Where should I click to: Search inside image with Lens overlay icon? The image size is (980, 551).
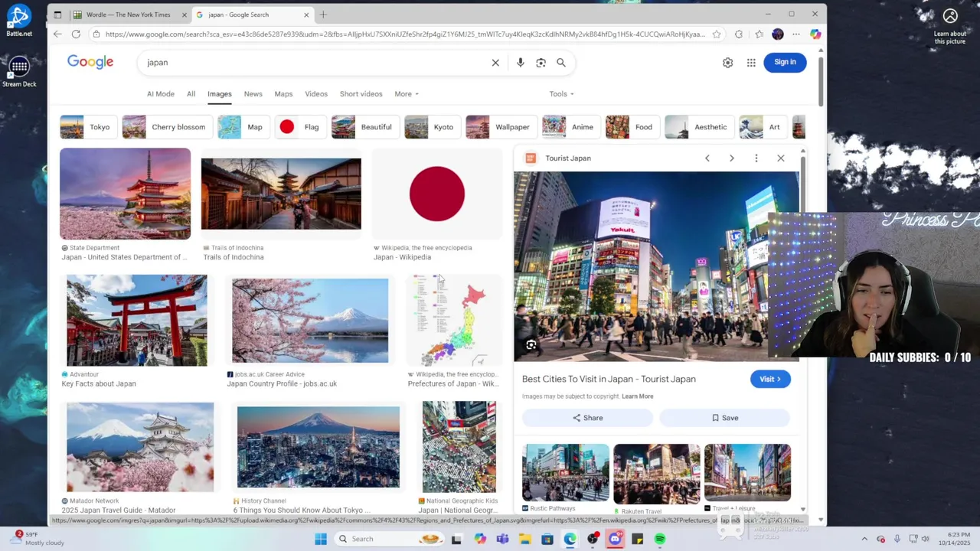pyautogui.click(x=531, y=345)
